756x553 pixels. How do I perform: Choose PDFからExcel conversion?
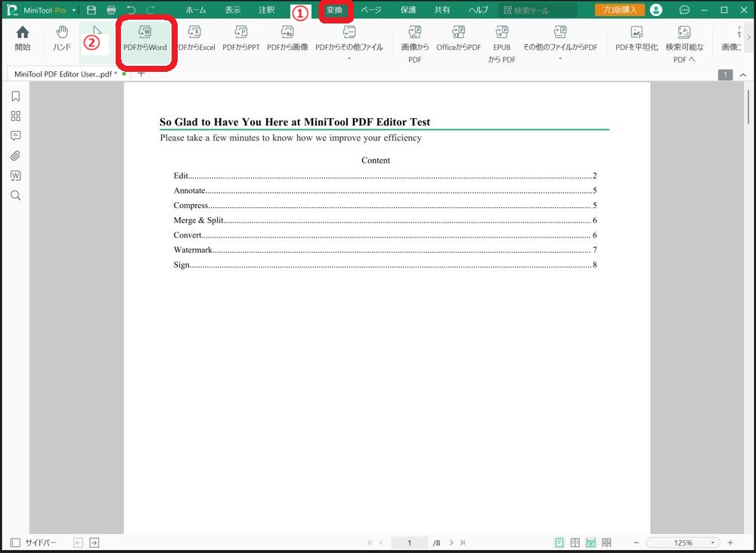pos(196,39)
